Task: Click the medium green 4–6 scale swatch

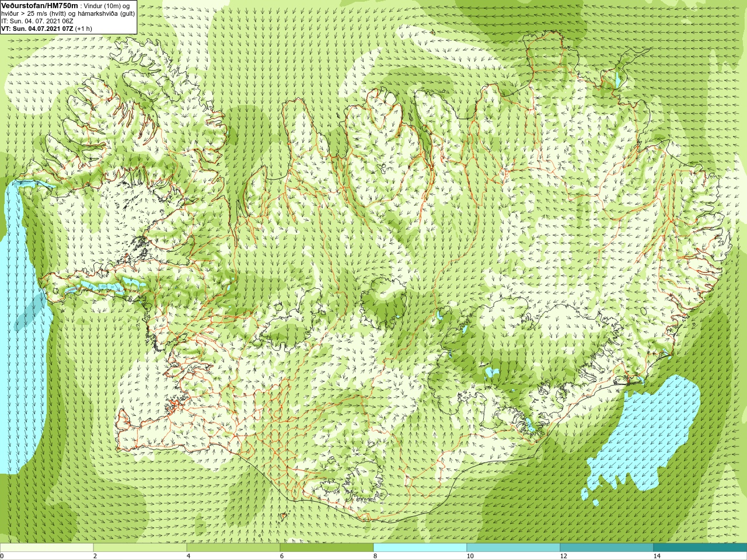Action: tap(233, 548)
